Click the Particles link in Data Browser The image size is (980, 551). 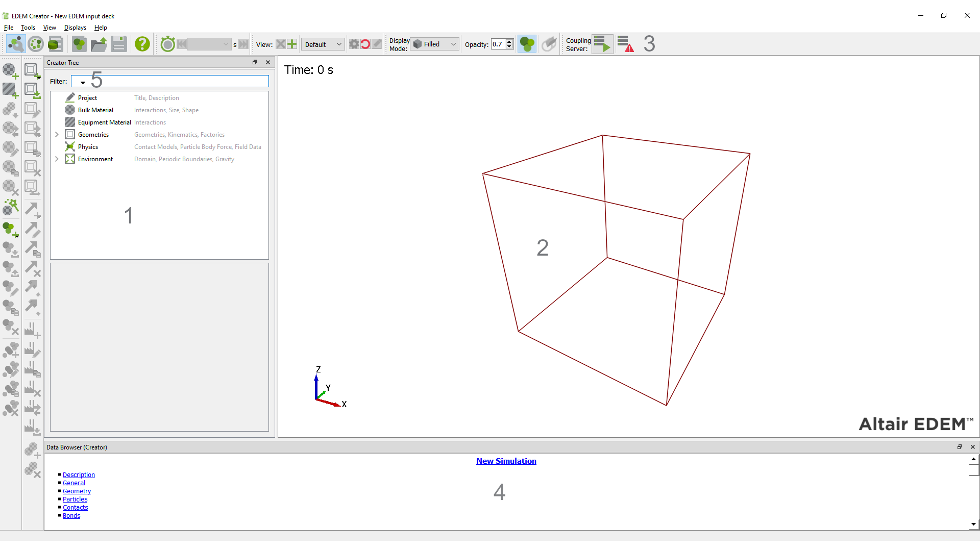pos(75,499)
